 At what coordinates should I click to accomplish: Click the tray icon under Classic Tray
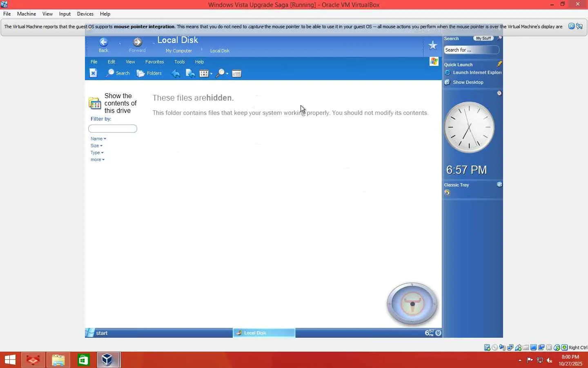pyautogui.click(x=447, y=192)
